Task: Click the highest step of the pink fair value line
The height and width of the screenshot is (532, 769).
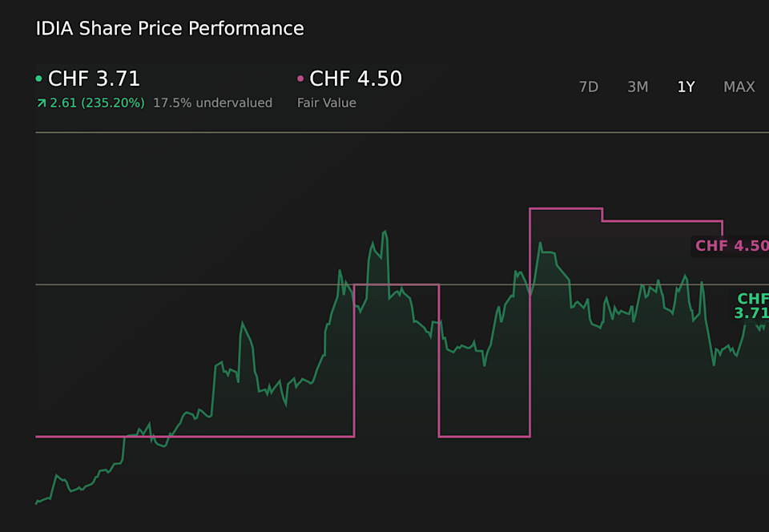Action: tap(565, 207)
